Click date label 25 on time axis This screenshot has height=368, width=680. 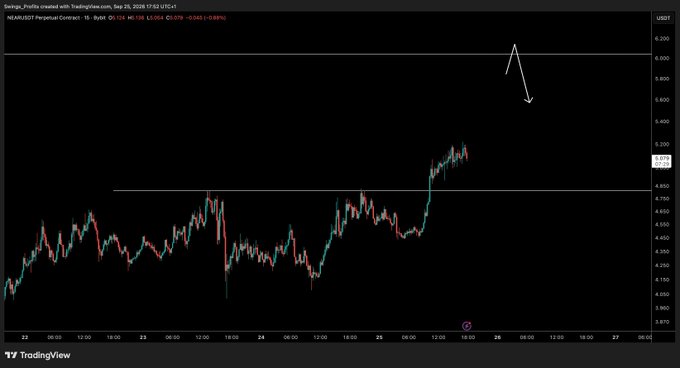[379, 337]
